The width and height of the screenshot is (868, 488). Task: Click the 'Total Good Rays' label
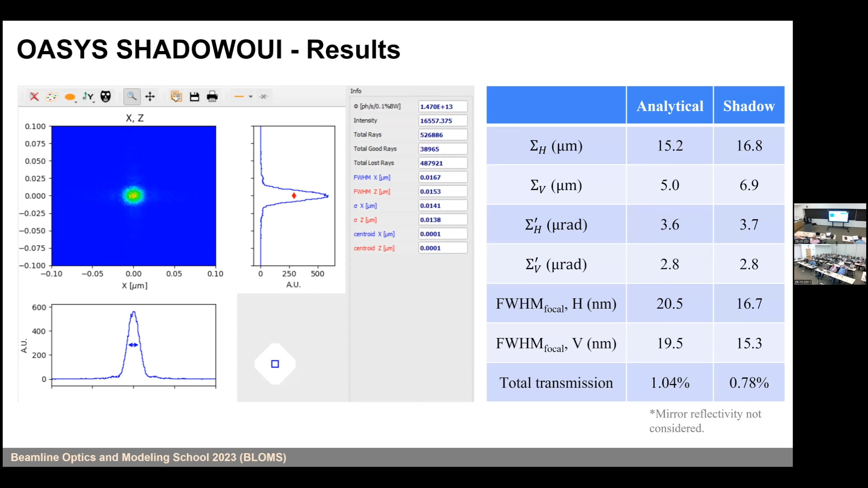[375, 149]
